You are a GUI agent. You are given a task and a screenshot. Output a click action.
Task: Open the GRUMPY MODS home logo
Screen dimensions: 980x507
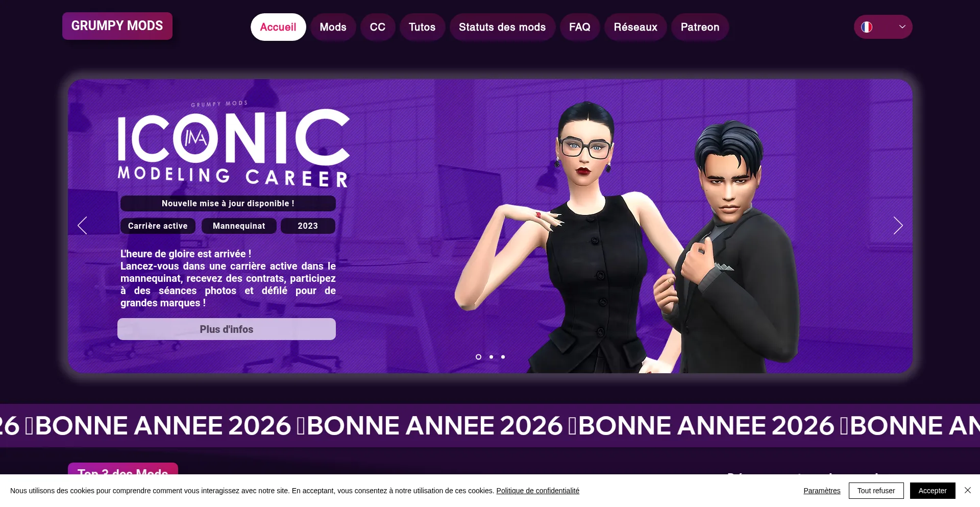(x=117, y=26)
